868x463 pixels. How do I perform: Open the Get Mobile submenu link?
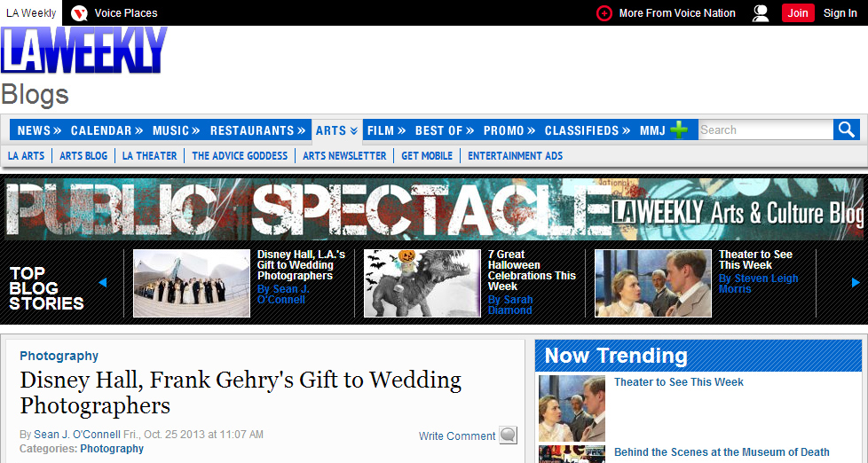click(x=427, y=156)
